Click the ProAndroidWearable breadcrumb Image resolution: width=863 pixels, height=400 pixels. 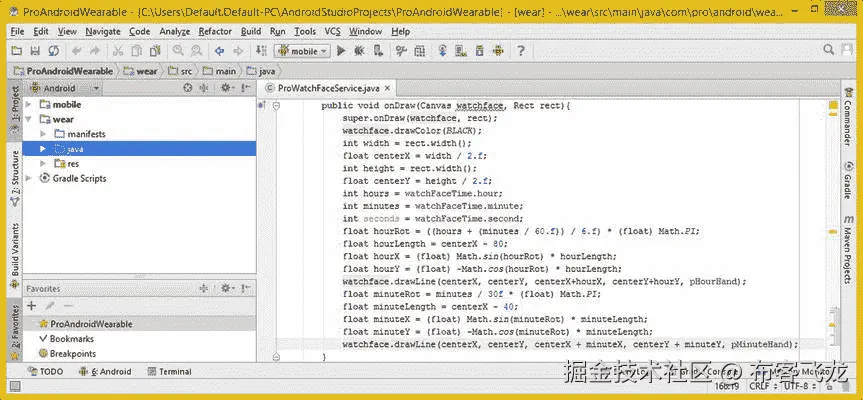[63, 71]
